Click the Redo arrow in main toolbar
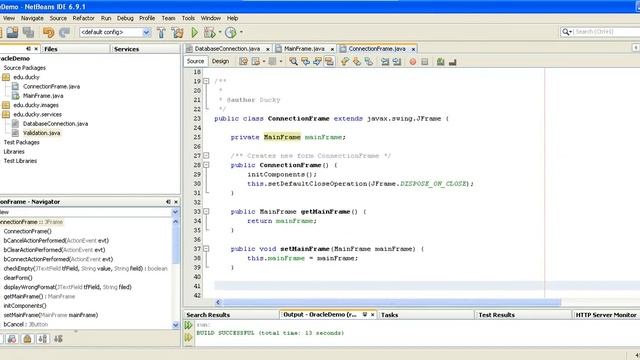640x360 pixels. tap(64, 32)
